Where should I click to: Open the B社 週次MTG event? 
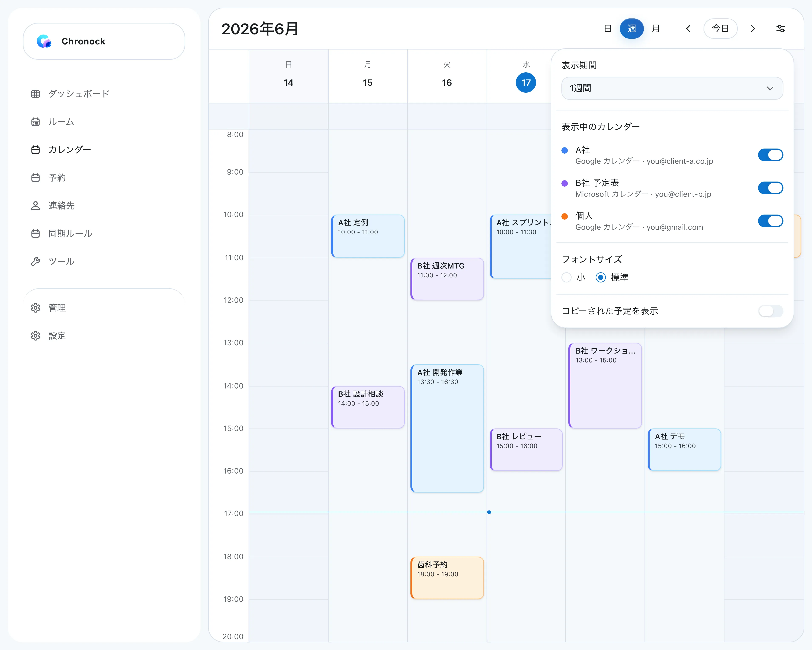click(447, 279)
